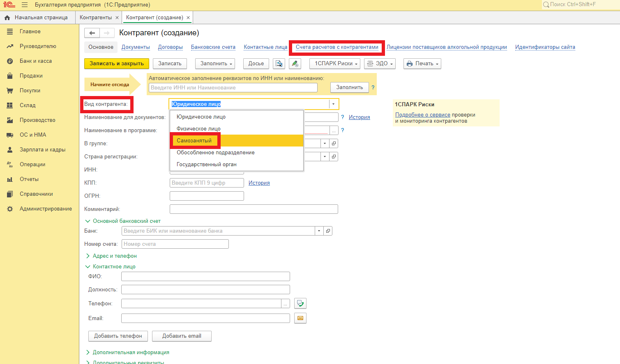
Task: Open the hamburger main menu icon
Action: (25, 5)
